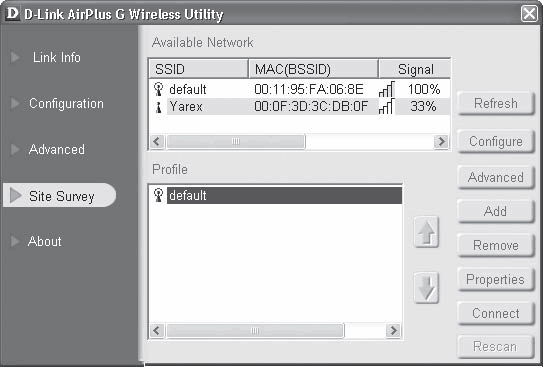Image resolution: width=543 pixels, height=367 pixels.
Task: Click the Available Network horizontal scrollbar thumb
Action: point(235,141)
